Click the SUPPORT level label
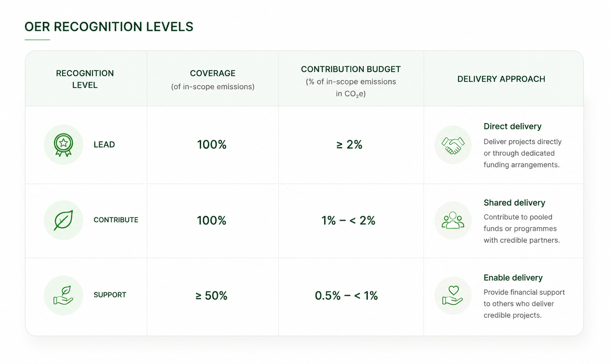 click(110, 295)
